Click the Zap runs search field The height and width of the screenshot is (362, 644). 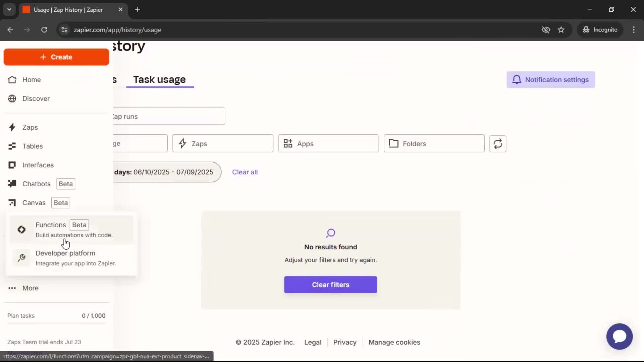tap(169, 116)
